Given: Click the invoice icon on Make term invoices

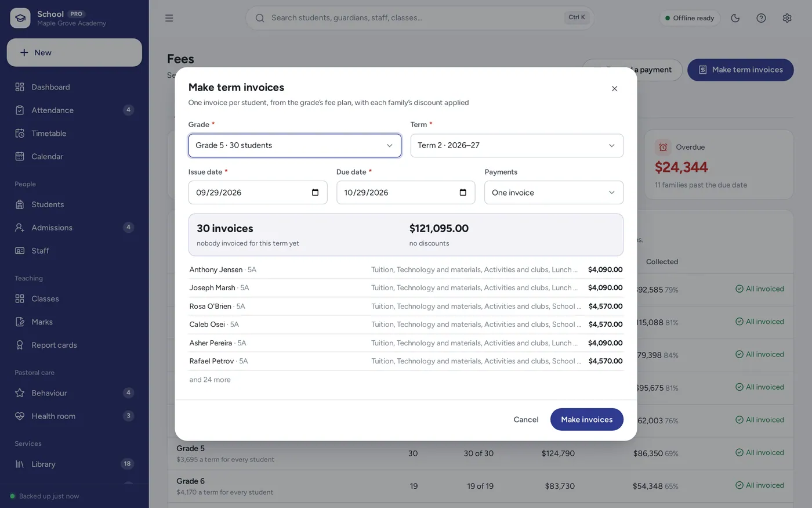Looking at the screenshot, I should (x=702, y=70).
